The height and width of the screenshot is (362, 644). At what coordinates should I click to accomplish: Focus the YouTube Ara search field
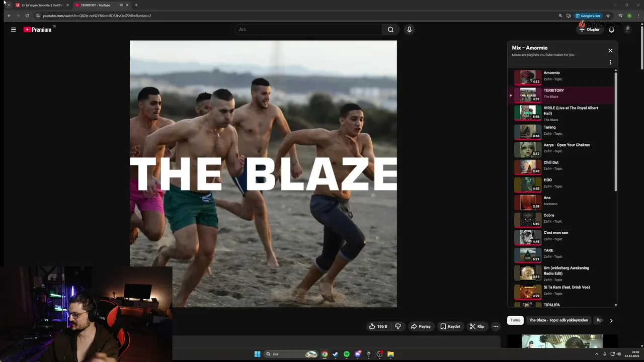pyautogui.click(x=308, y=30)
